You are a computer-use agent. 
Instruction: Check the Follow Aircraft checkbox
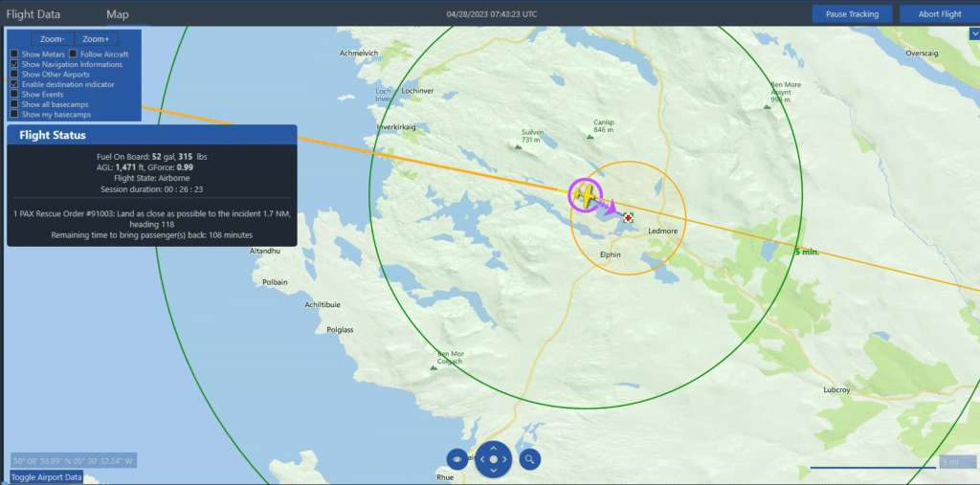(x=74, y=55)
